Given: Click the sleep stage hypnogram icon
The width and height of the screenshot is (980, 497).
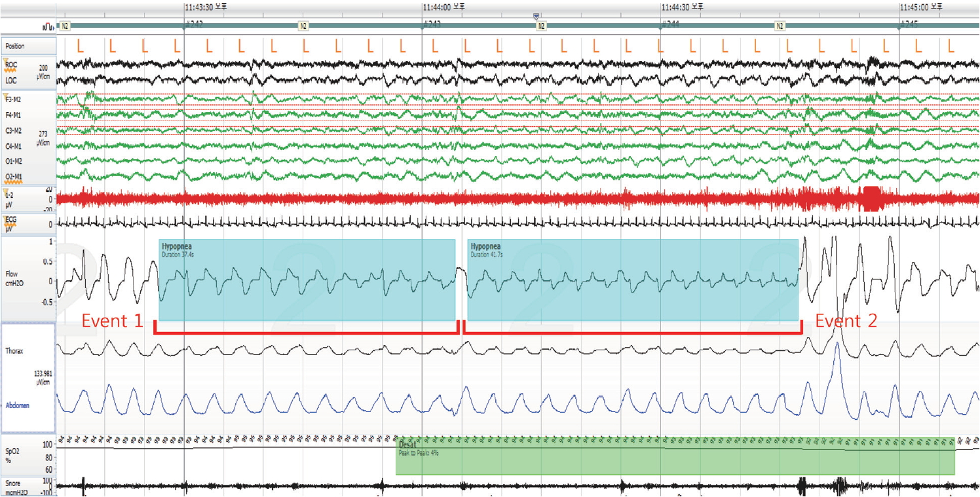Looking at the screenshot, I should click(x=48, y=26).
